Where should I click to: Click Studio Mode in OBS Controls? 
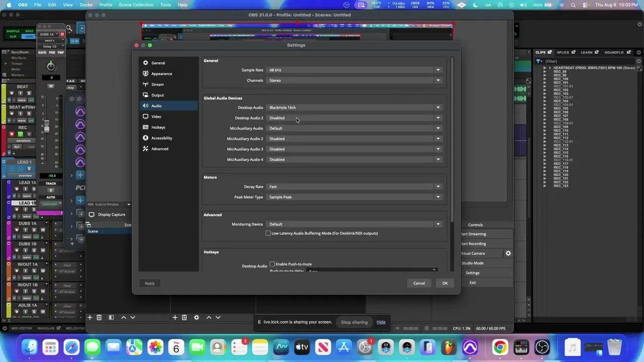coord(472,263)
